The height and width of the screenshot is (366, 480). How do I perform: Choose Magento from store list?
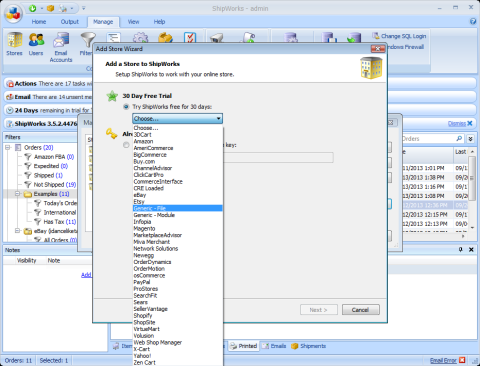(x=177, y=228)
